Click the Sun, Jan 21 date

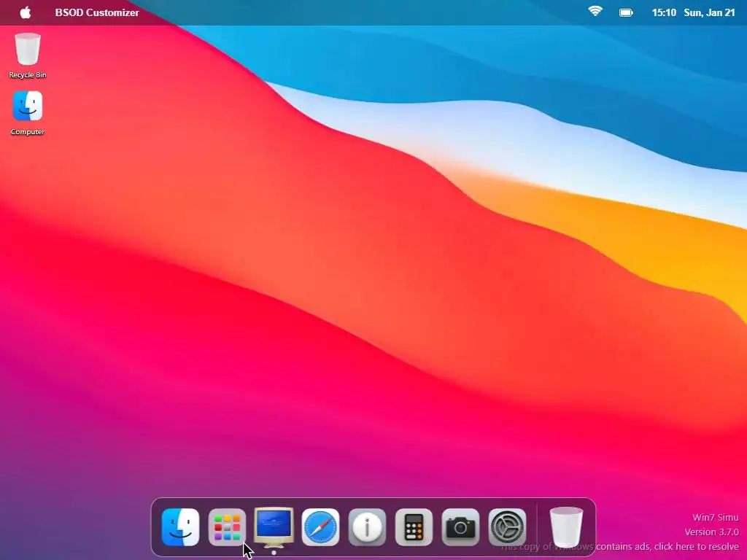(x=709, y=13)
